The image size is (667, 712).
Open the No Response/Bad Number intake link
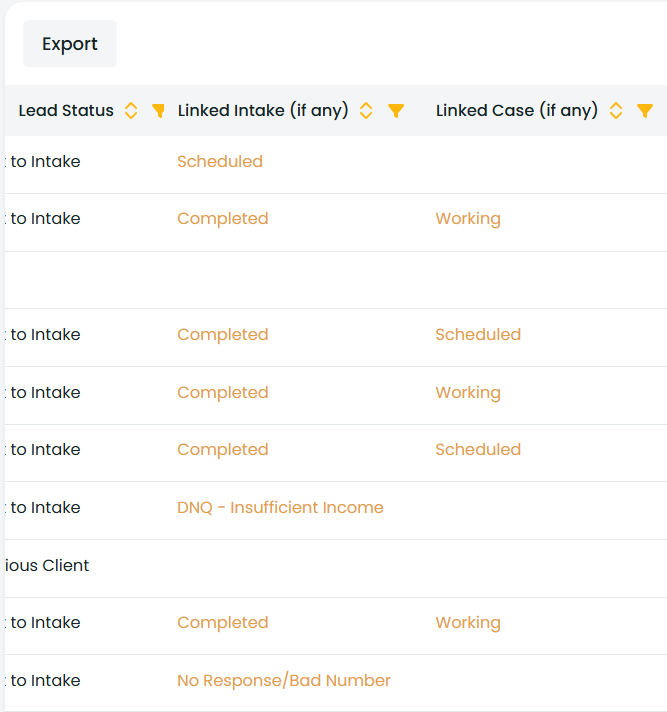(284, 681)
